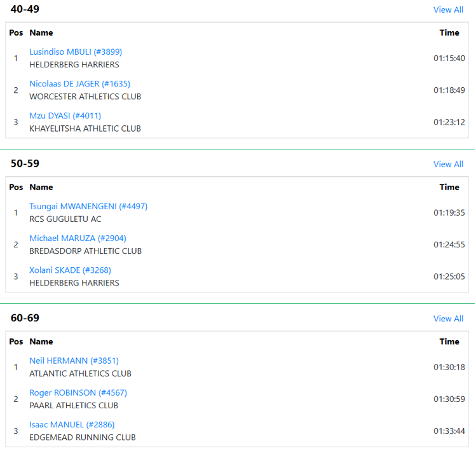The width and height of the screenshot is (476, 449).
Task: Open Neil HERMANN (#3851) result
Action: [x=74, y=361]
